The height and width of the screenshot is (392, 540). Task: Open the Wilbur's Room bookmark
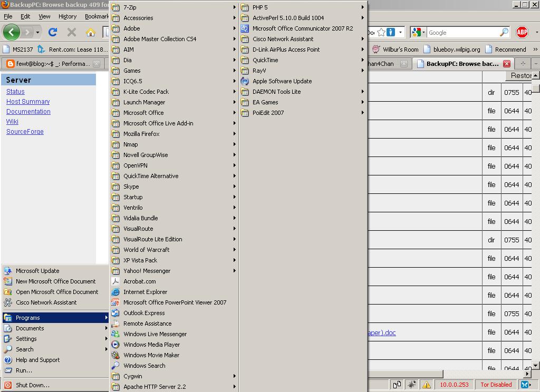[x=396, y=49]
